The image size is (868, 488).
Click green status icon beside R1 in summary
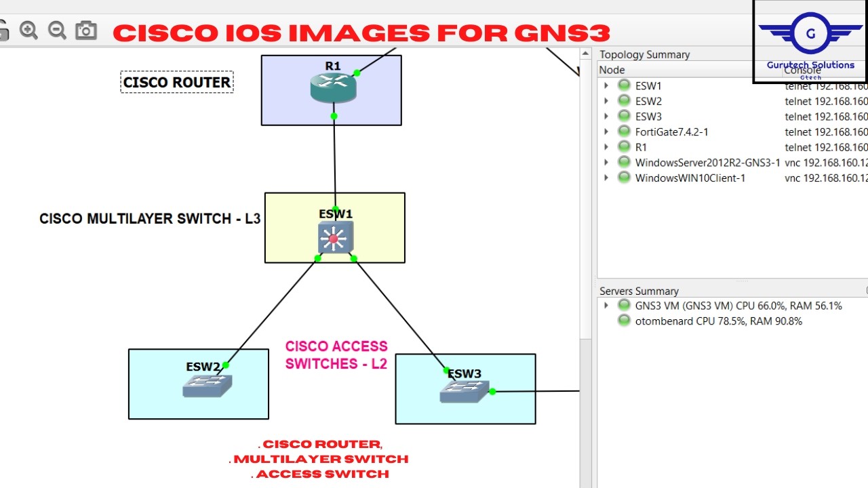[x=624, y=146]
